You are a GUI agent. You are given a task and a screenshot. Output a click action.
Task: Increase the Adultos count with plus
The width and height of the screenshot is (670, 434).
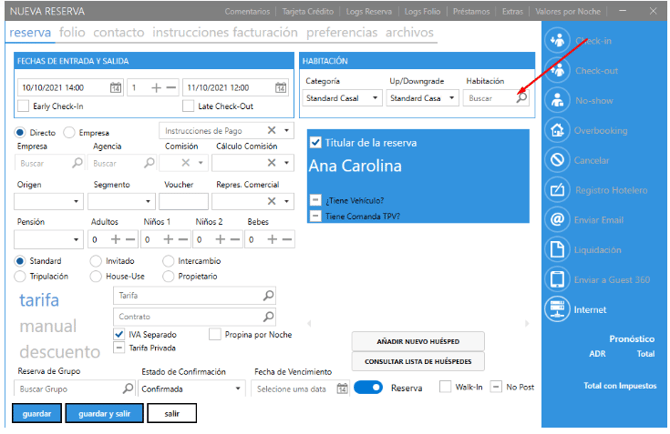(117, 240)
